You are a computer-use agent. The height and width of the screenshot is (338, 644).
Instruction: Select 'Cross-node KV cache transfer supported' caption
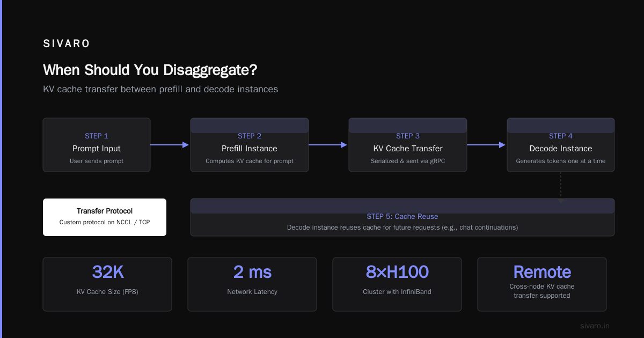click(542, 291)
